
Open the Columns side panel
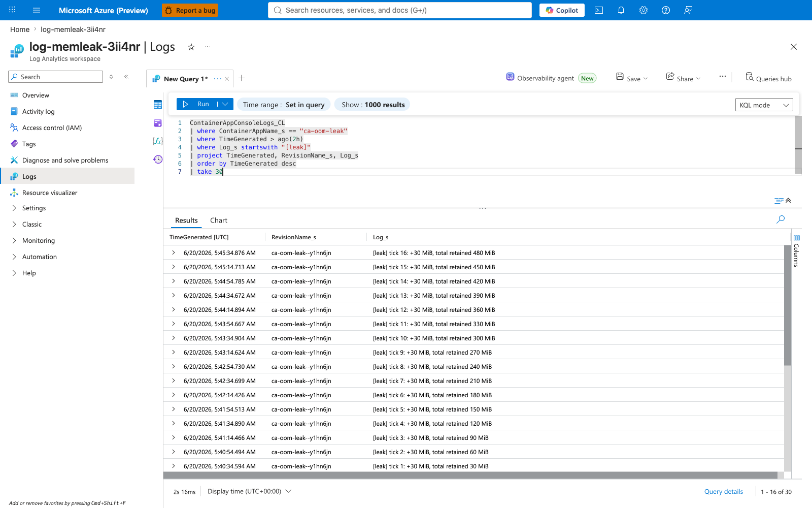pyautogui.click(x=796, y=251)
